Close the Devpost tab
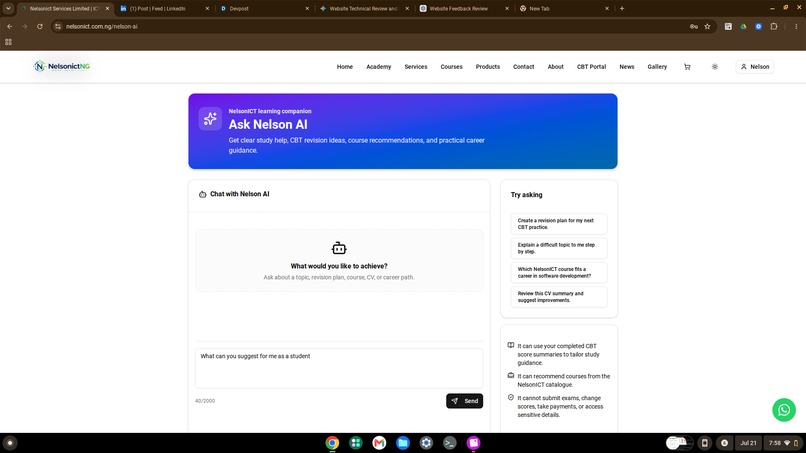Image resolution: width=806 pixels, height=453 pixels. (307, 9)
